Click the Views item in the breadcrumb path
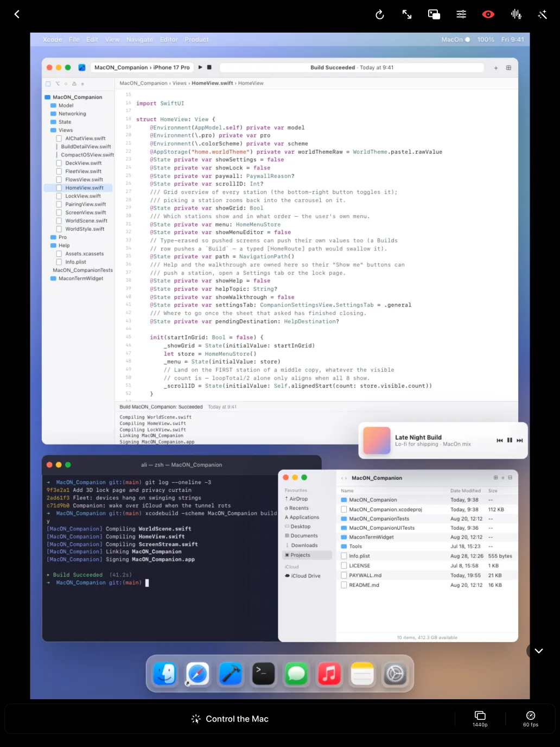The height and width of the screenshot is (747, 560). pos(179,83)
